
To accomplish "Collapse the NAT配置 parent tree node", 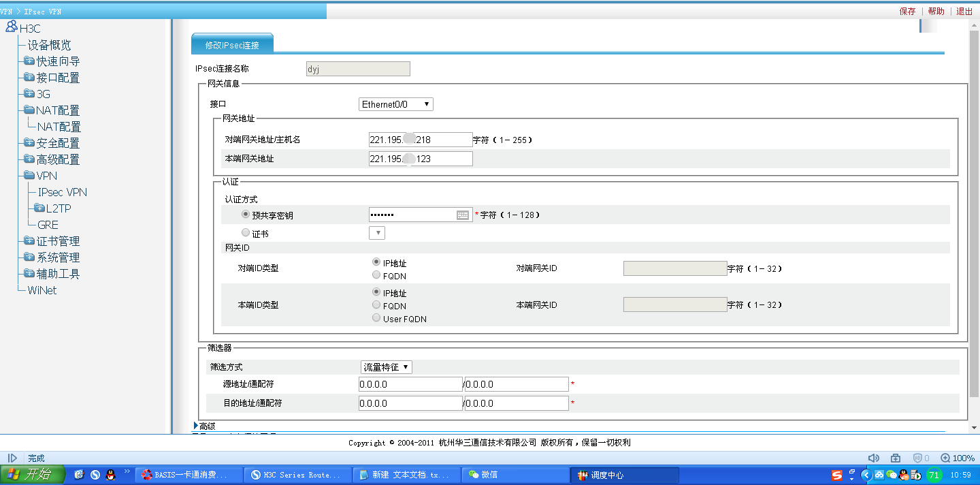I will 58,110.
